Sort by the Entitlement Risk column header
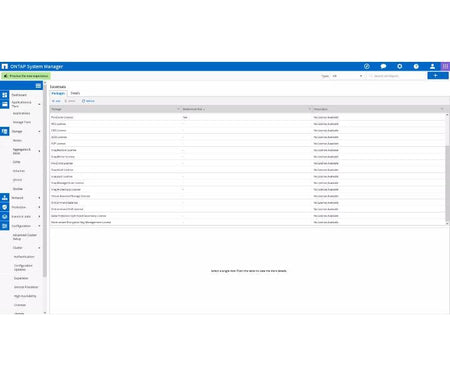This screenshot has height=375, width=450. click(x=193, y=109)
